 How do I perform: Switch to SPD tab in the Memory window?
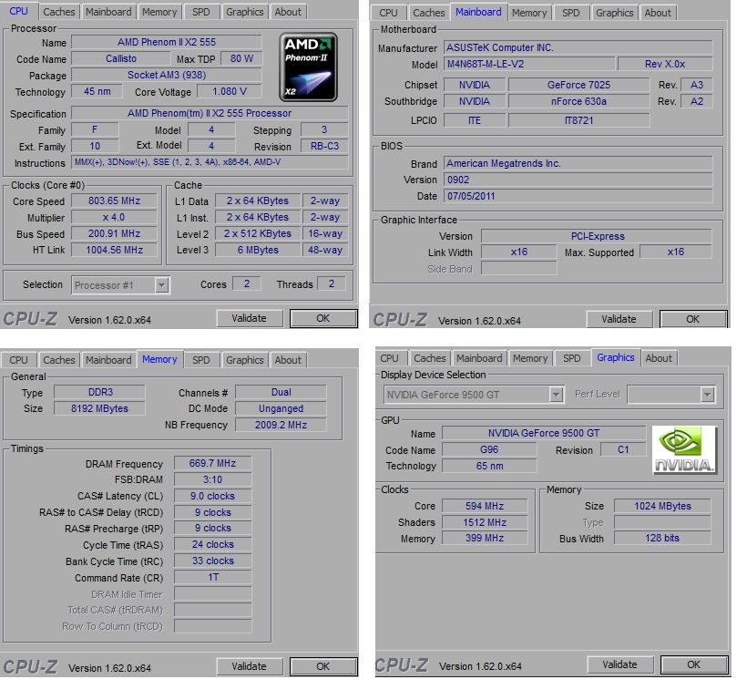pyautogui.click(x=201, y=360)
